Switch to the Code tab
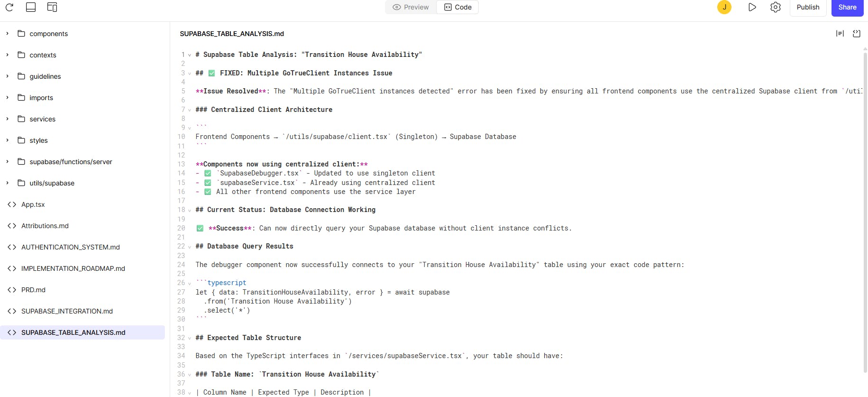 457,7
